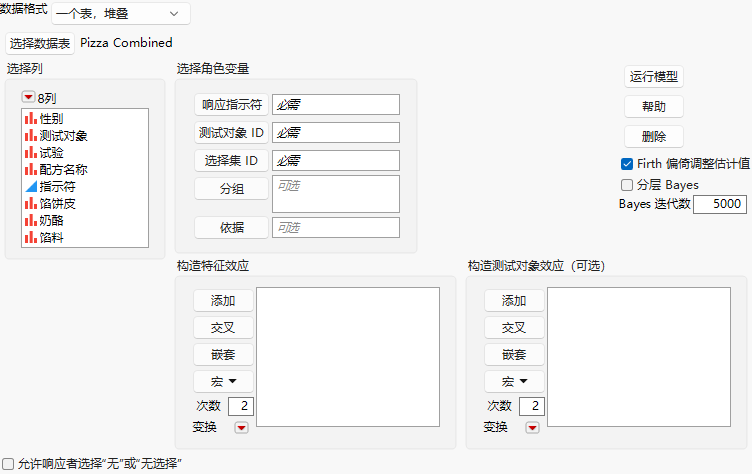Screen dimensions: 752x474
Task: Open the red triangle menu beside 8列
Action: (x=28, y=97)
